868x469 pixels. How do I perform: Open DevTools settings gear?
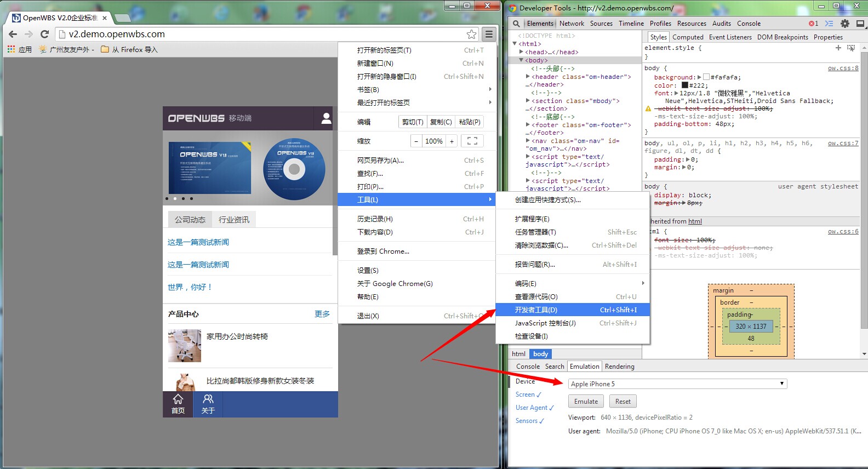pyautogui.click(x=844, y=24)
